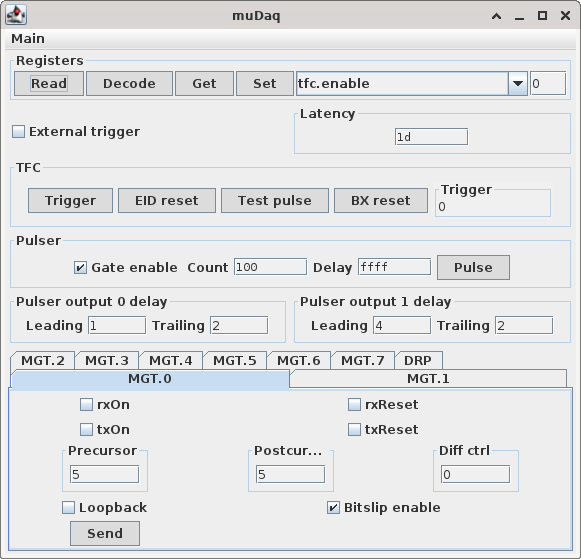Click the muDaq Java application icon

16,15
